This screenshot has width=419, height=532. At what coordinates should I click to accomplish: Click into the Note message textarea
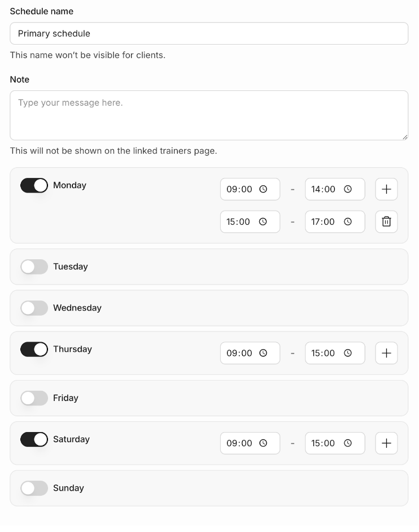[209, 115]
